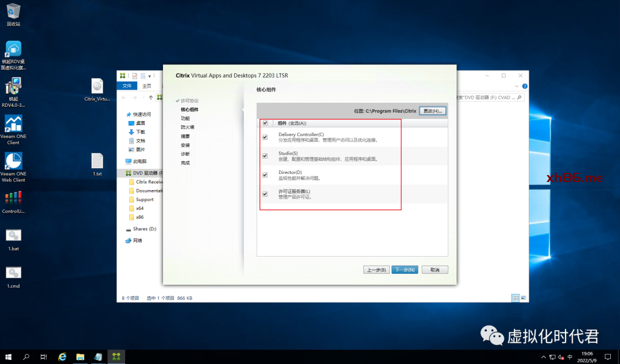This screenshot has width=620, height=364.
Task: Open Task View on the taskbar
Action: click(x=44, y=357)
